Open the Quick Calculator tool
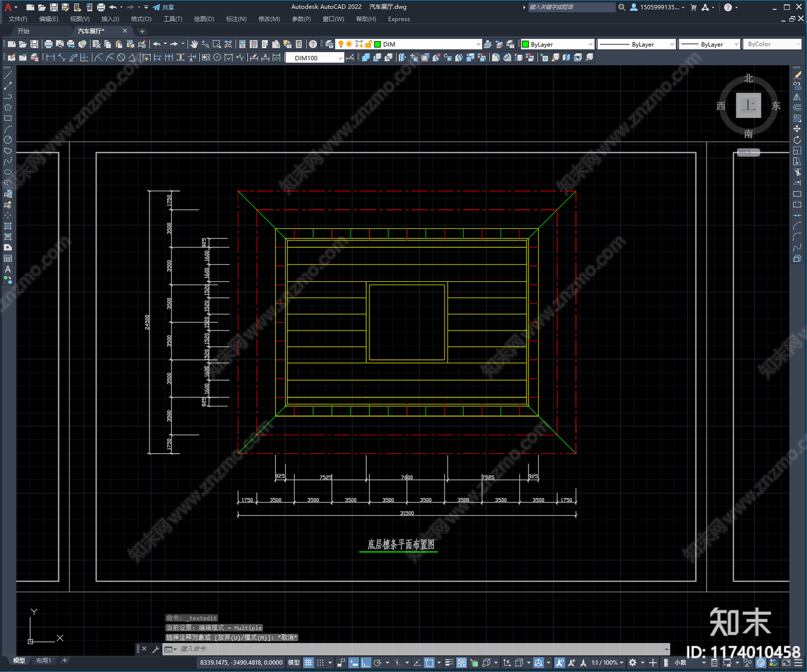 coord(299,44)
